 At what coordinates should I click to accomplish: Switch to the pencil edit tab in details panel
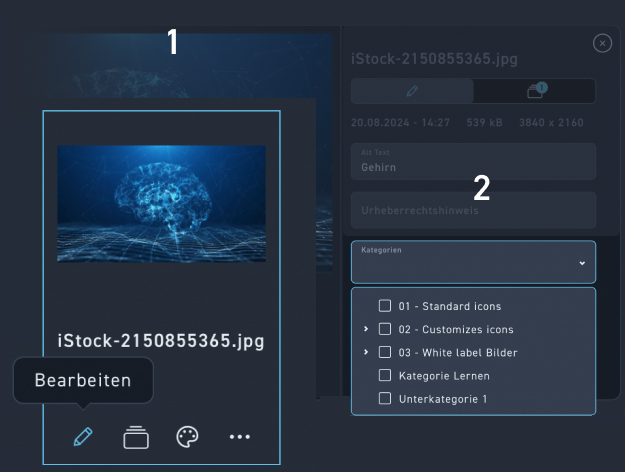411,91
